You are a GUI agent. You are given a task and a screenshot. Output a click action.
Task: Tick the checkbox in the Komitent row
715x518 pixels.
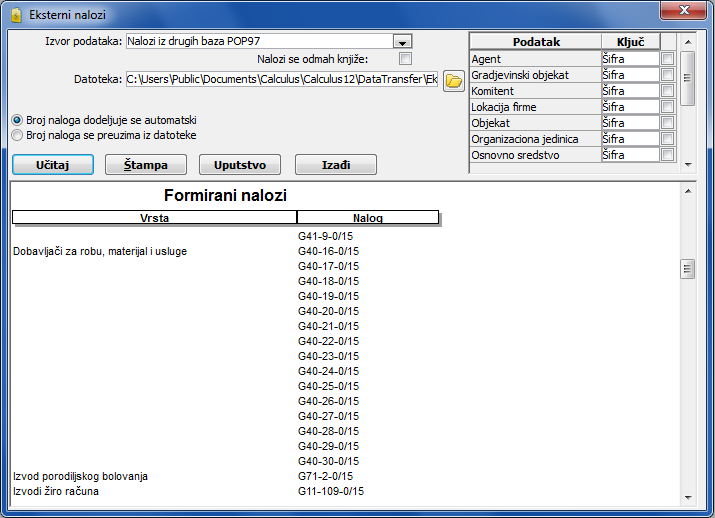tap(667, 91)
